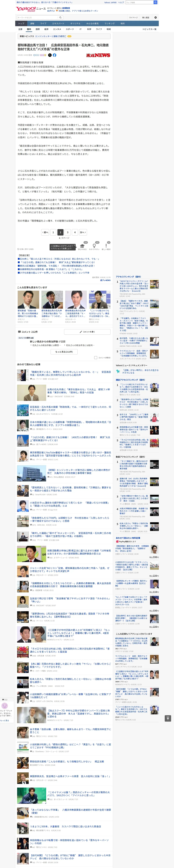Click the ヘルプ link
Image resolution: width=174 pixels, height=868 pixels.
pyautogui.click(x=121, y=2)
